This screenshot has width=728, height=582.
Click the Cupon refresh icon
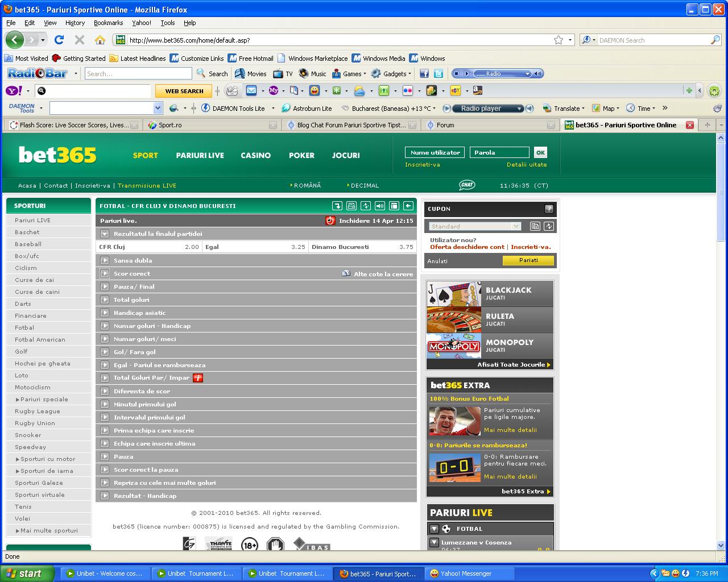(x=549, y=226)
